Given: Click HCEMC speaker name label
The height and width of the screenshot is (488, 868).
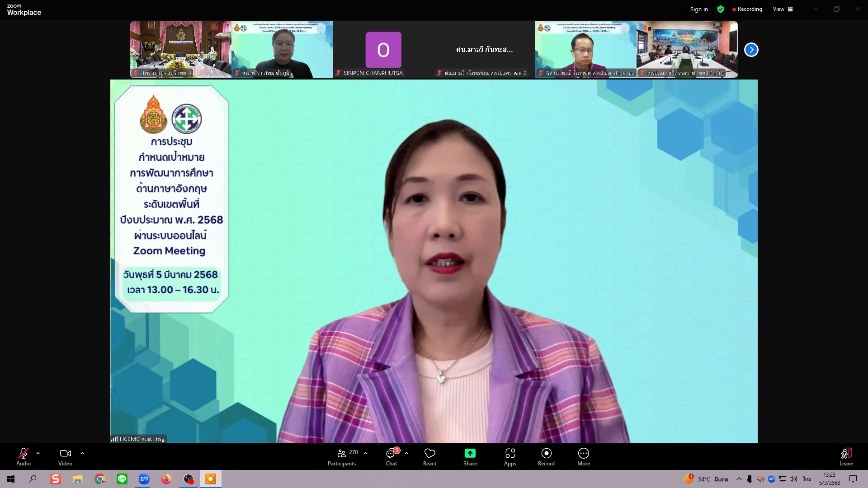Looking at the screenshot, I should pos(139,439).
